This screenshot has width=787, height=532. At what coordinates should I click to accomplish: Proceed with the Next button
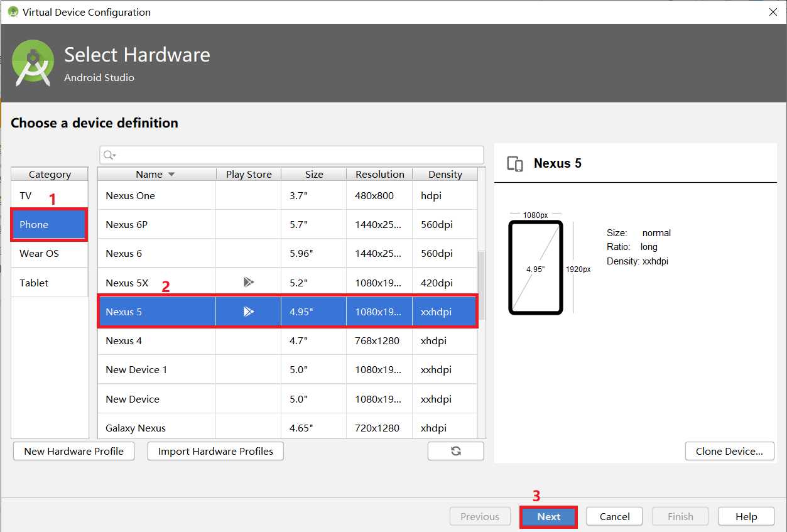tap(549, 516)
